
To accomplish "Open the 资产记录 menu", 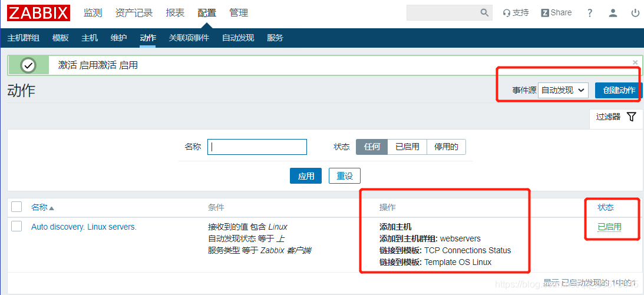I will click(134, 13).
